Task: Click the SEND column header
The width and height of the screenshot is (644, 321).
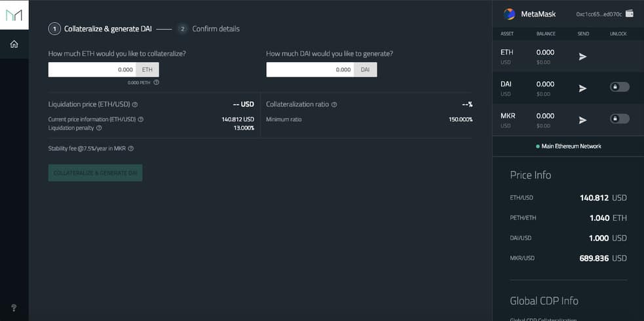Action: tap(583, 33)
